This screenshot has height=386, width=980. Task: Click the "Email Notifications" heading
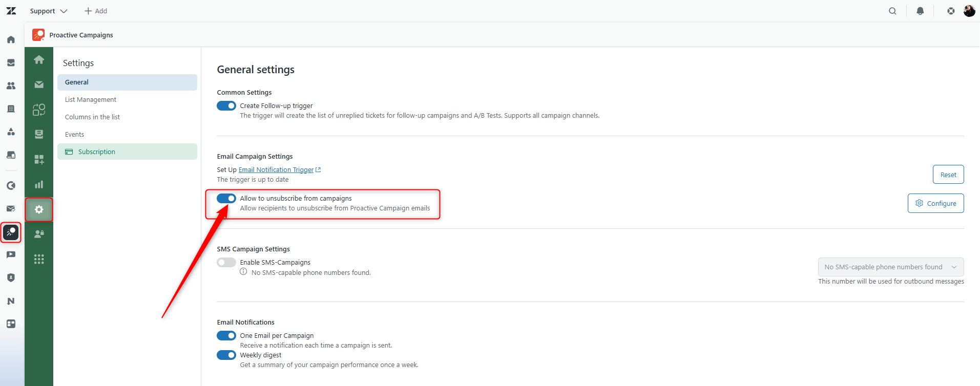point(245,322)
